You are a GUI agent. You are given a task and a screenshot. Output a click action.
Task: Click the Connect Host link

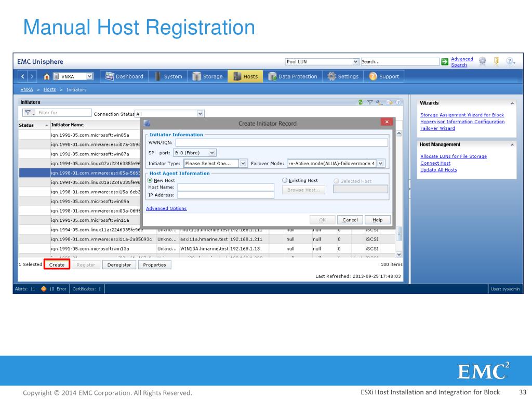(x=435, y=163)
